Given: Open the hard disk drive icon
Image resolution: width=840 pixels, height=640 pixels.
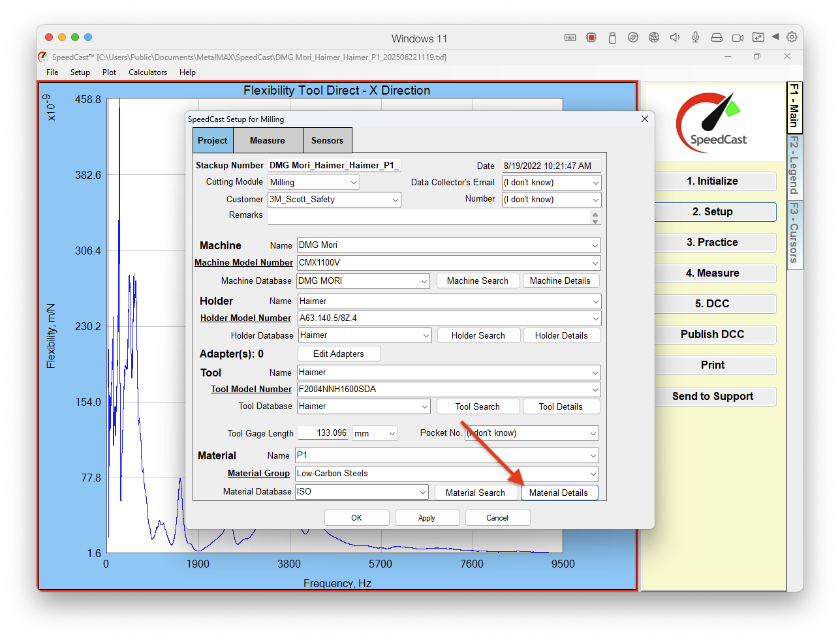Looking at the screenshot, I should [x=717, y=38].
